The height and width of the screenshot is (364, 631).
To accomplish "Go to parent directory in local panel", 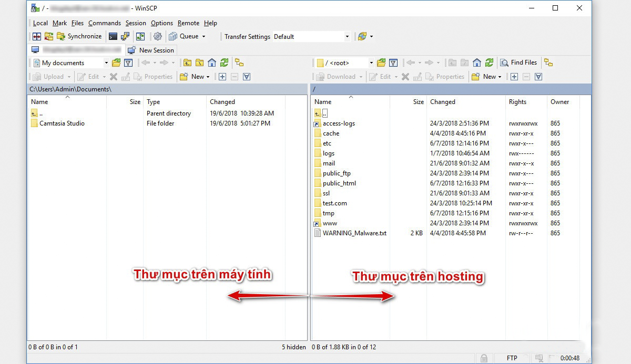I will (187, 63).
